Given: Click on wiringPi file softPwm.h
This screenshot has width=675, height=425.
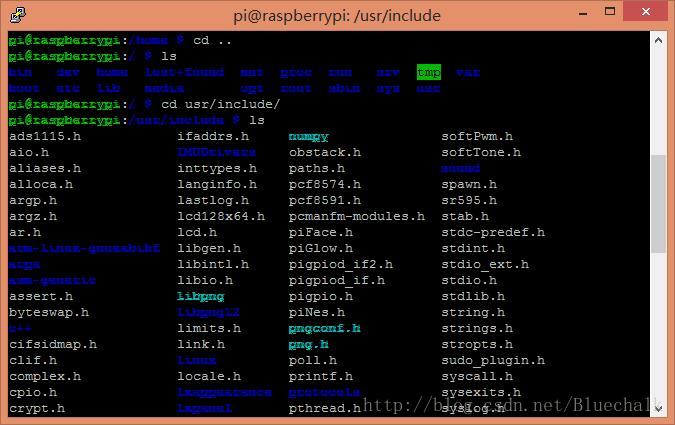Looking at the screenshot, I should pyautogui.click(x=477, y=136).
